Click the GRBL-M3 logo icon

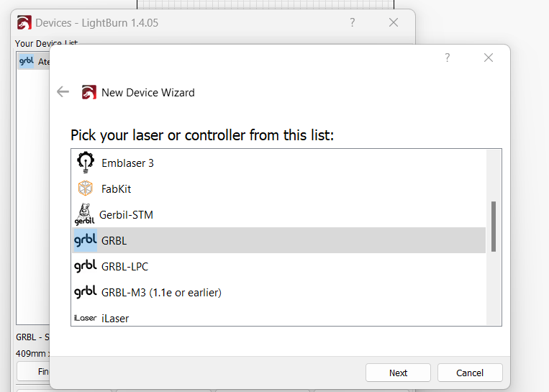point(86,292)
